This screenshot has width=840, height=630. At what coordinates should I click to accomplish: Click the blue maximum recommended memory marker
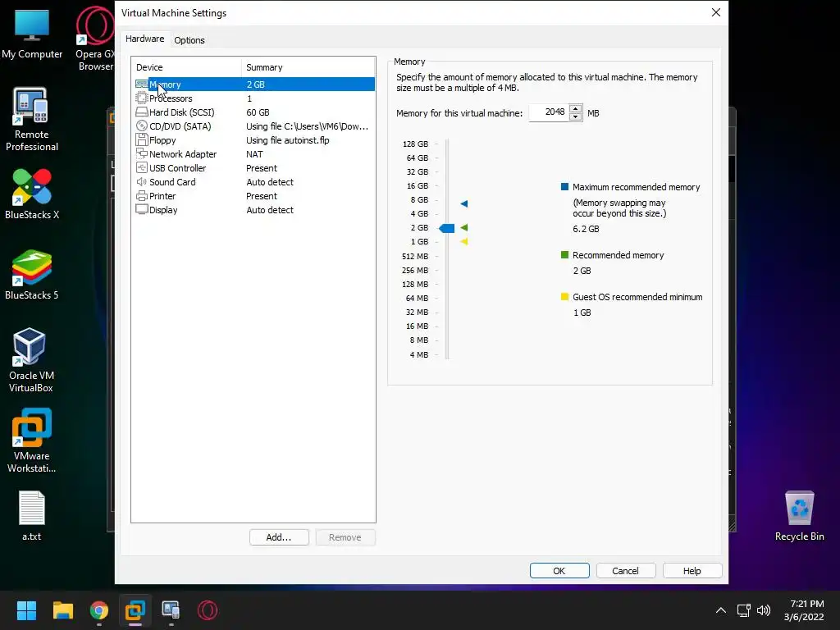click(464, 203)
